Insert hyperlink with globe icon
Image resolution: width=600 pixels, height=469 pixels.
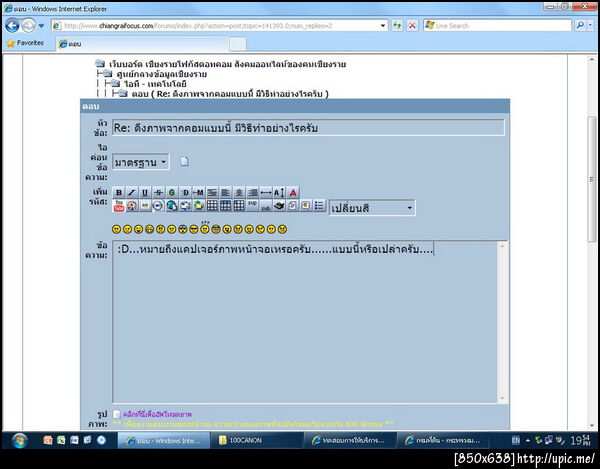[x=171, y=206]
